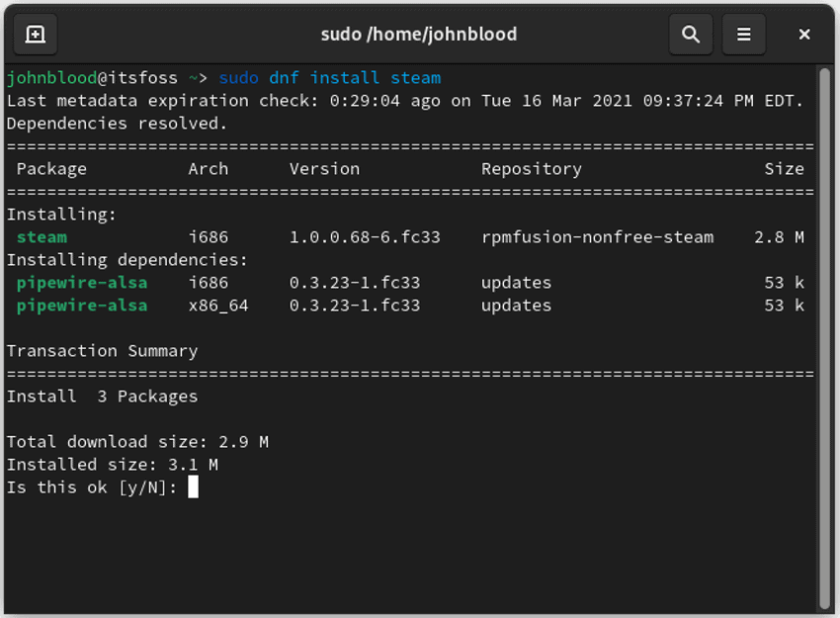
Task: Click the blinking cursor at the y/N prompt
Action: click(x=192, y=486)
